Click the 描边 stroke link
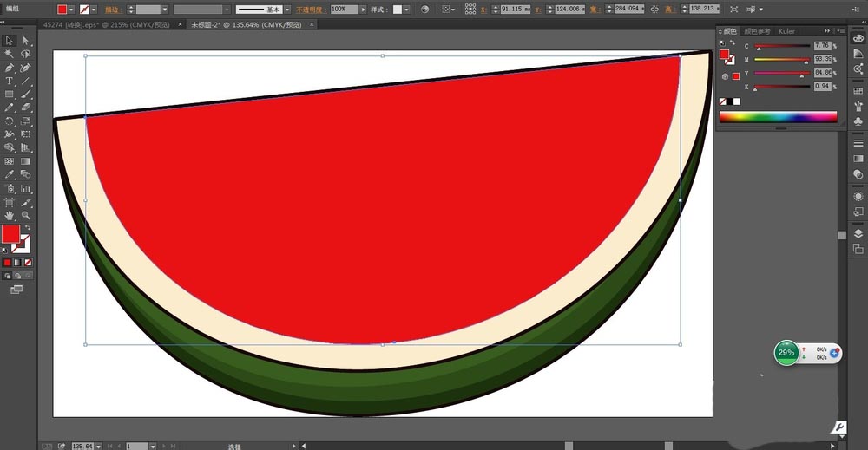Image resolution: width=868 pixels, height=450 pixels. pos(112,10)
